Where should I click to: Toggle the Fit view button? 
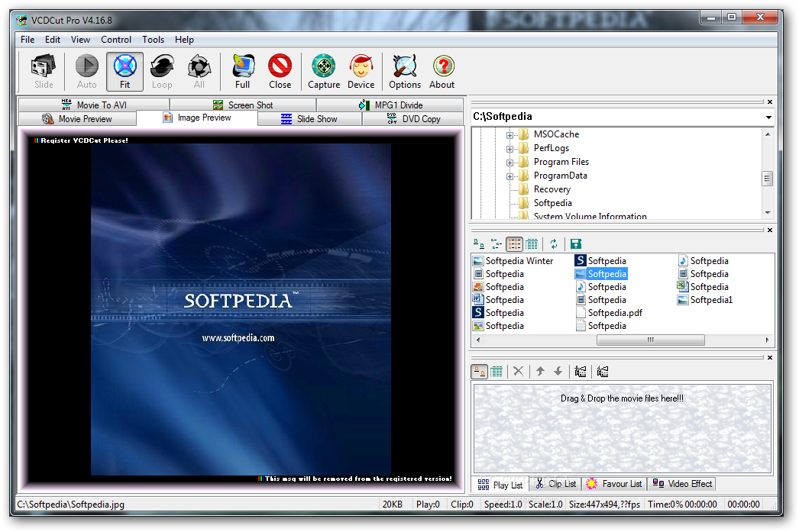click(125, 72)
